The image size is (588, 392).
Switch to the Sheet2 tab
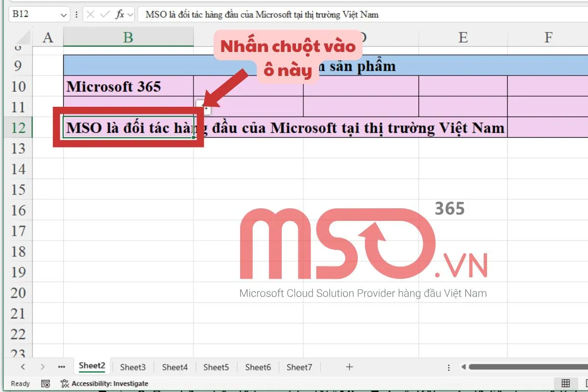(92, 366)
